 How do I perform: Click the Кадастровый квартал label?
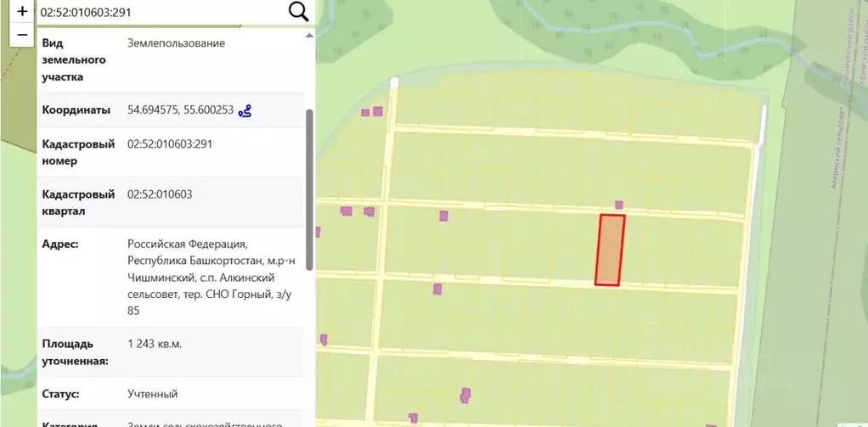tap(79, 202)
